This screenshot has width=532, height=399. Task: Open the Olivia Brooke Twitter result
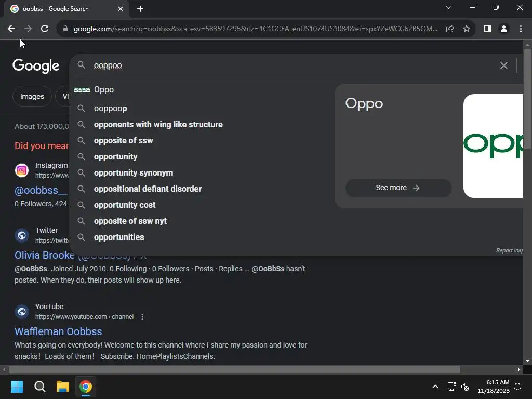[45, 255]
